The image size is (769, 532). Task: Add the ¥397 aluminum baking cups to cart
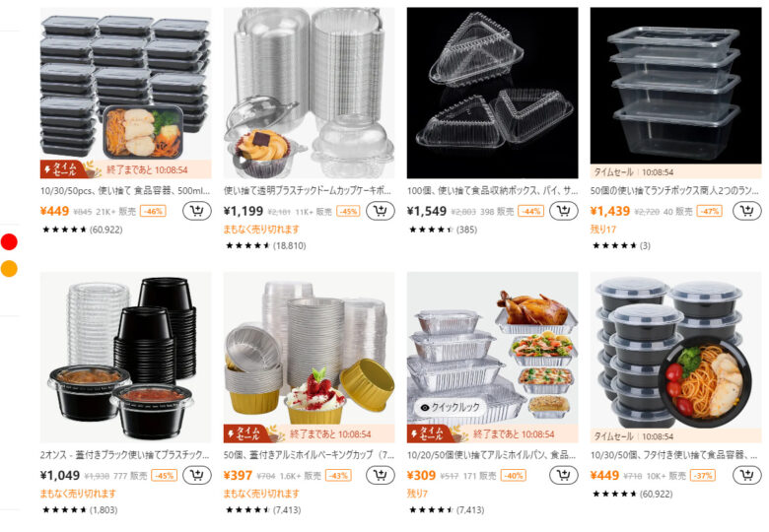[381, 475]
